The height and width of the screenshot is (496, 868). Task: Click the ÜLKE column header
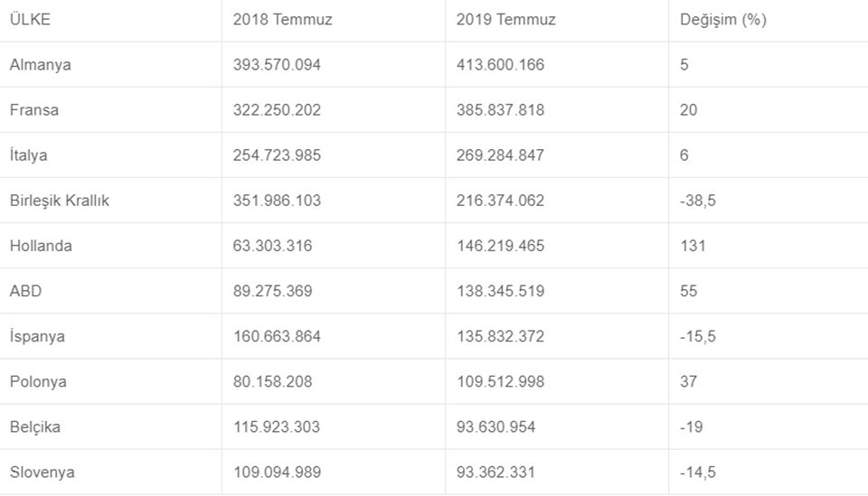coord(30,19)
